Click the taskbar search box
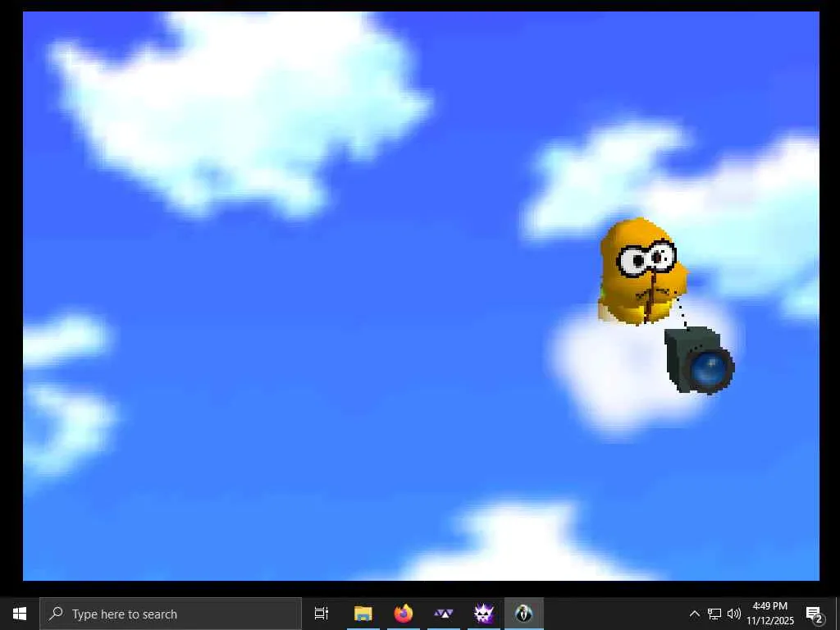The image size is (840, 630). pos(171,614)
